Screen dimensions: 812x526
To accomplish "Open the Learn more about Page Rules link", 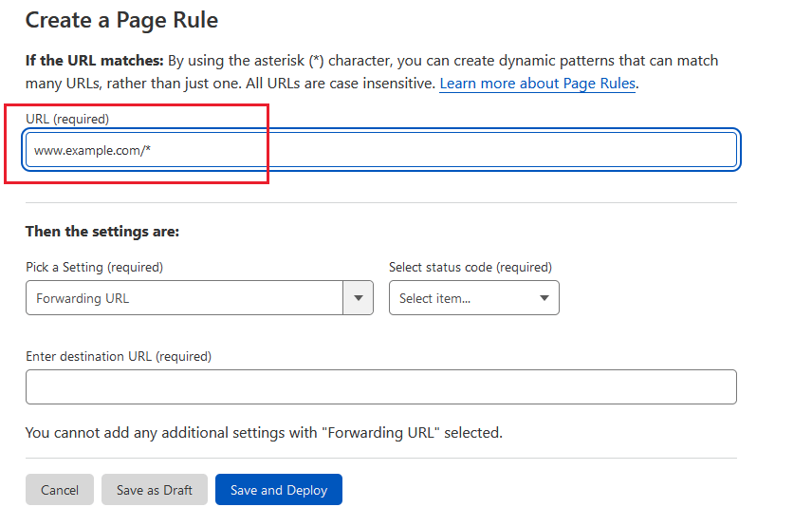I will pyautogui.click(x=537, y=84).
